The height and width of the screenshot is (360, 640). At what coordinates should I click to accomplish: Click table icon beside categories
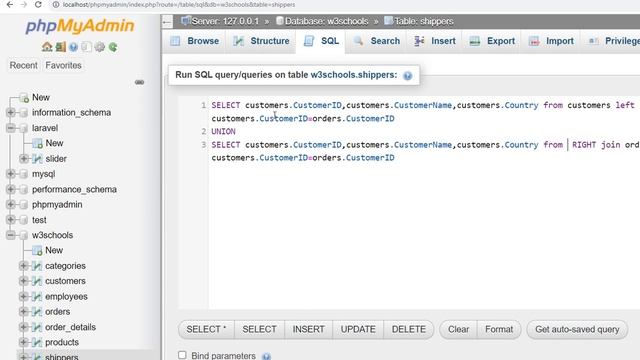[x=37, y=266]
